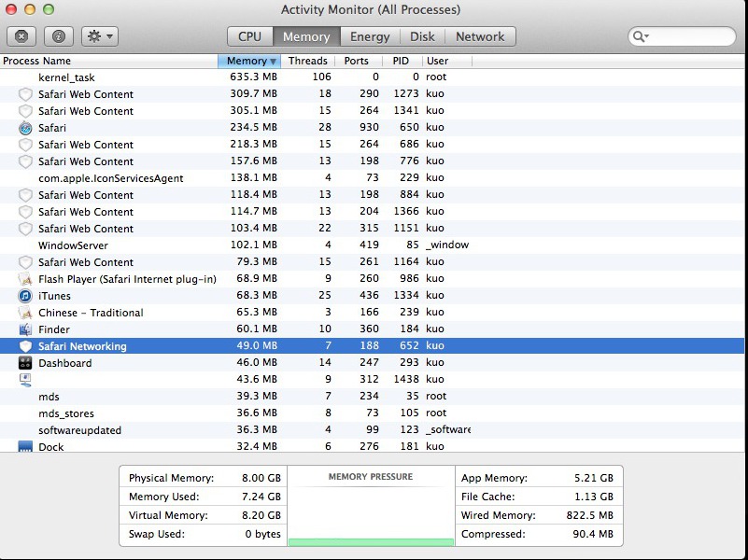The width and height of the screenshot is (748, 560).
Task: Click the '_window' user cell
Action: pyautogui.click(x=447, y=245)
